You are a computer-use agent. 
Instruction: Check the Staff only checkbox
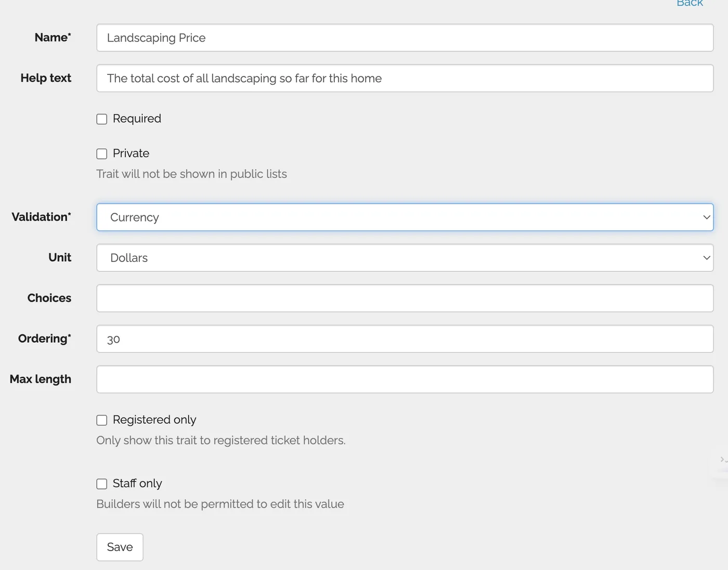[102, 484]
